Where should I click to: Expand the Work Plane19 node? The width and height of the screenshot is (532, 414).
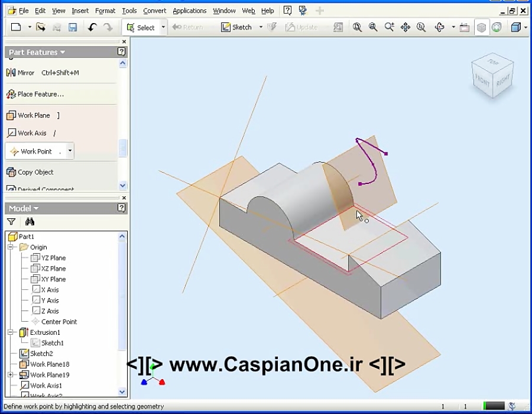click(11, 374)
